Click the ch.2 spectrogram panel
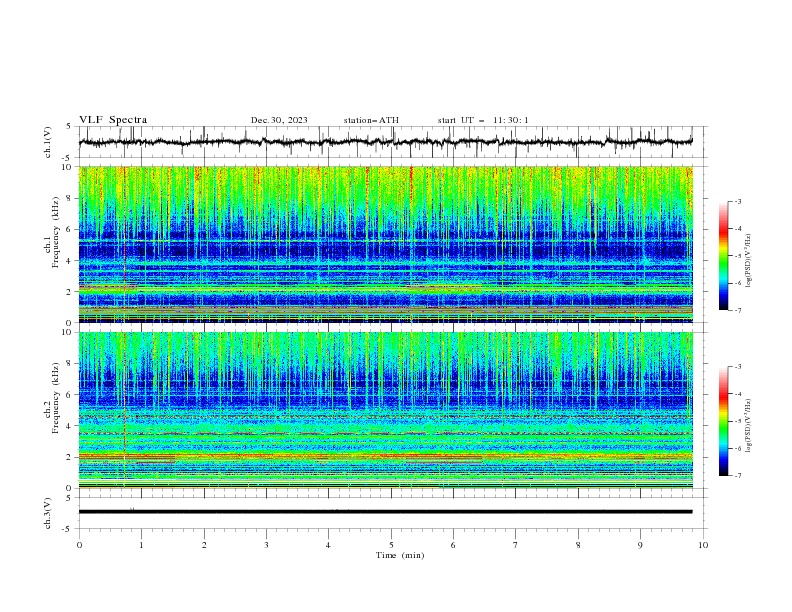This screenshot has width=792, height=612. (x=385, y=410)
